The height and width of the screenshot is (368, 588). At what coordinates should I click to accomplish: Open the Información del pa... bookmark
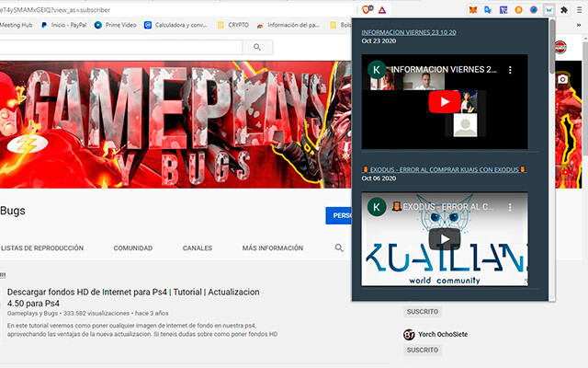click(x=288, y=25)
